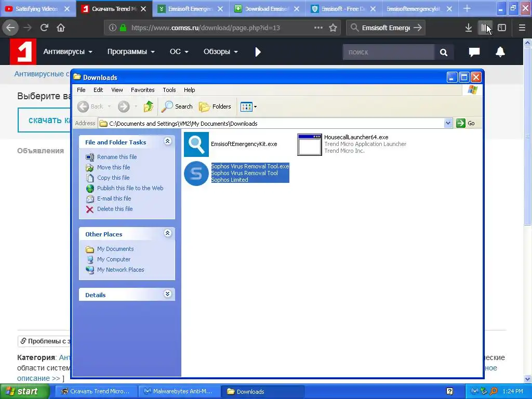Open Firefox hamburger menu
The height and width of the screenshot is (399, 532).
click(x=522, y=28)
